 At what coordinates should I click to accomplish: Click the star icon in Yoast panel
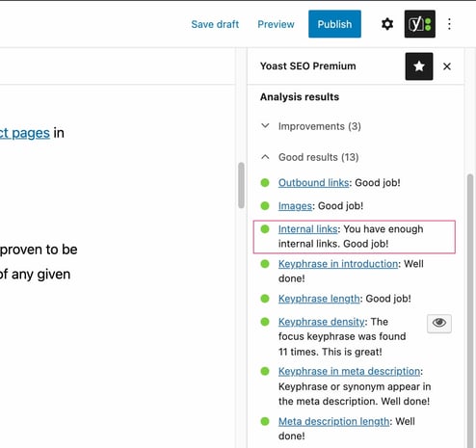coord(419,66)
